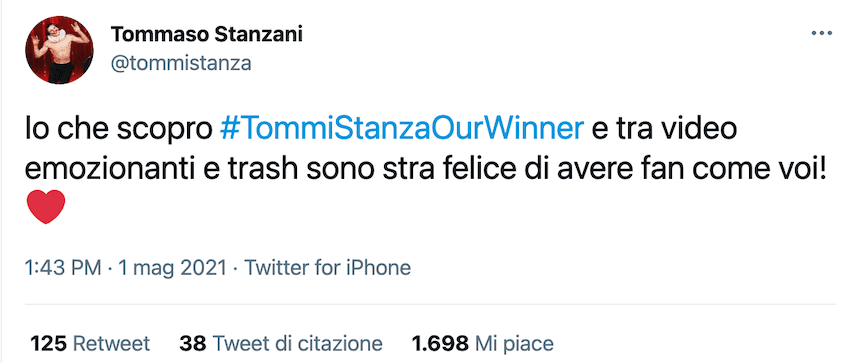Screen dimensions: 857x363
Task: Open the #TommiStanzaOurWinner hashtag
Action: click(x=402, y=130)
